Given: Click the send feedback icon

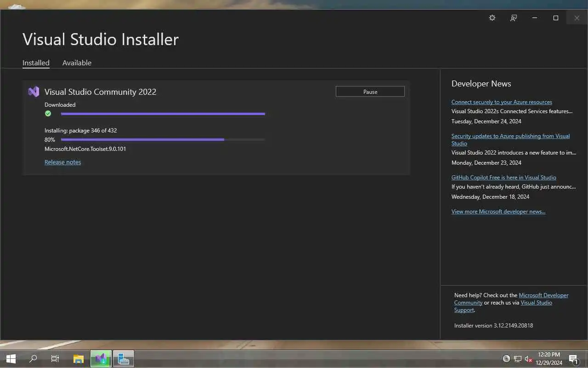Looking at the screenshot, I should (514, 18).
